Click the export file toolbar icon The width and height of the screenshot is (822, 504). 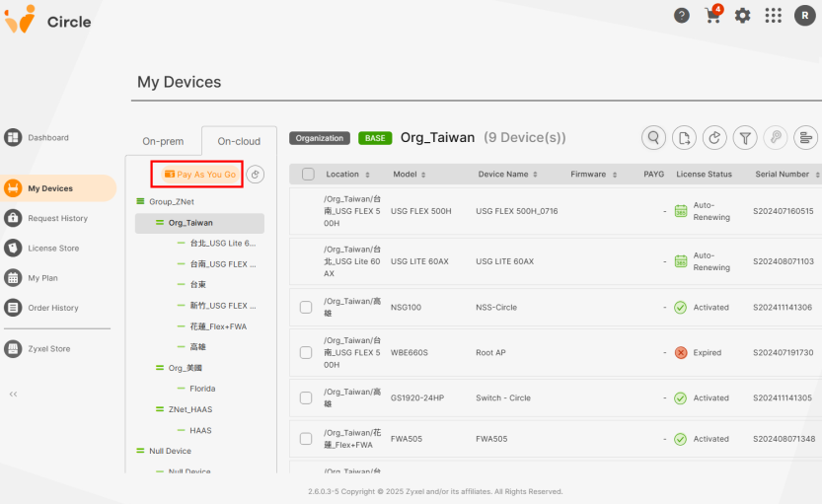click(684, 138)
